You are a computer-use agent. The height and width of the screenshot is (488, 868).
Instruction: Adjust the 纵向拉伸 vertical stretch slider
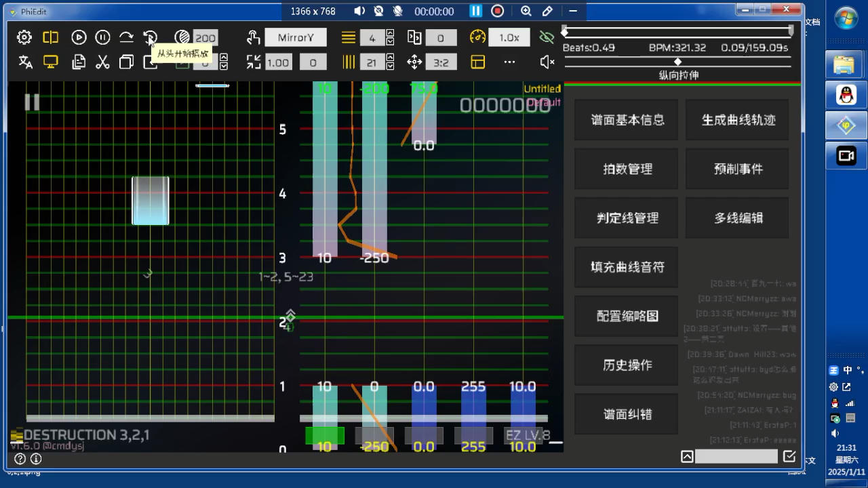point(677,62)
